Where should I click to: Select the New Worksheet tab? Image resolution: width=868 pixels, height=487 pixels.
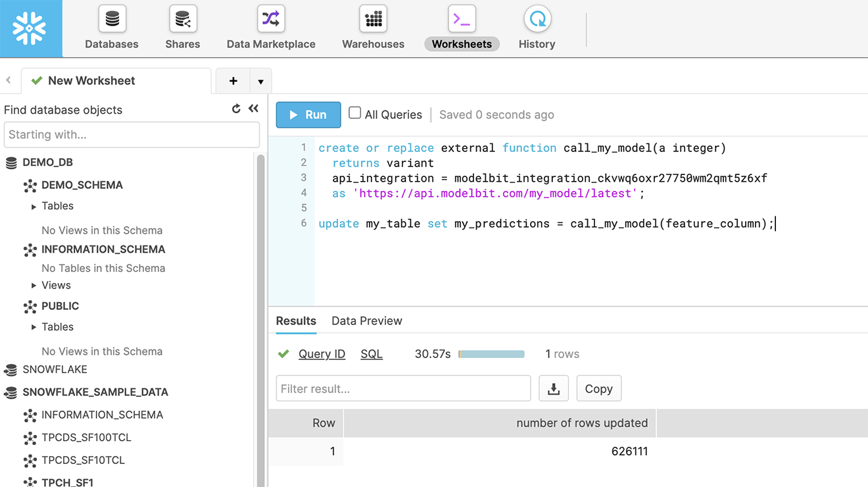pos(91,81)
